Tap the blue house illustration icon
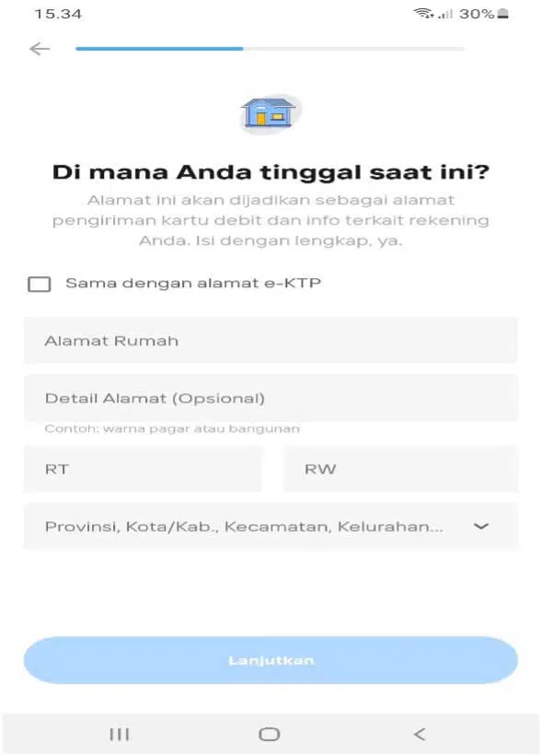Viewport: 542px width, 756px height. click(x=271, y=111)
